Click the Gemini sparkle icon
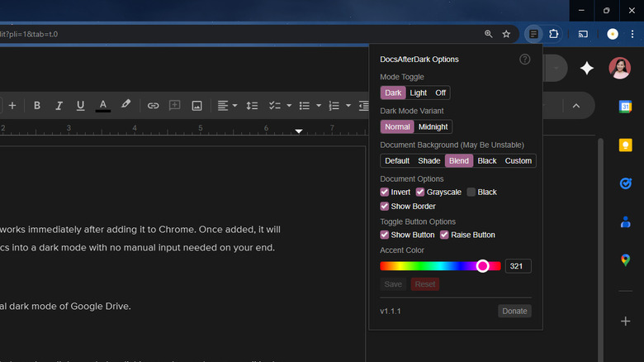The height and width of the screenshot is (362, 644). pyautogui.click(x=586, y=69)
